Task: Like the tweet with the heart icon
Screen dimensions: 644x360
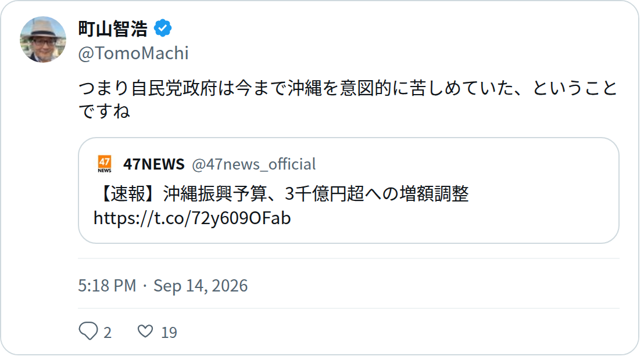Action: point(145,331)
